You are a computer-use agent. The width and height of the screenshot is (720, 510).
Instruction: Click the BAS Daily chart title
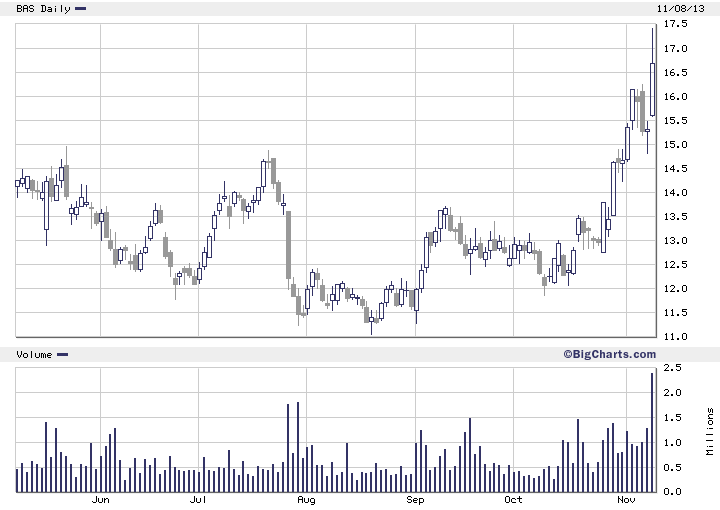(x=43, y=9)
